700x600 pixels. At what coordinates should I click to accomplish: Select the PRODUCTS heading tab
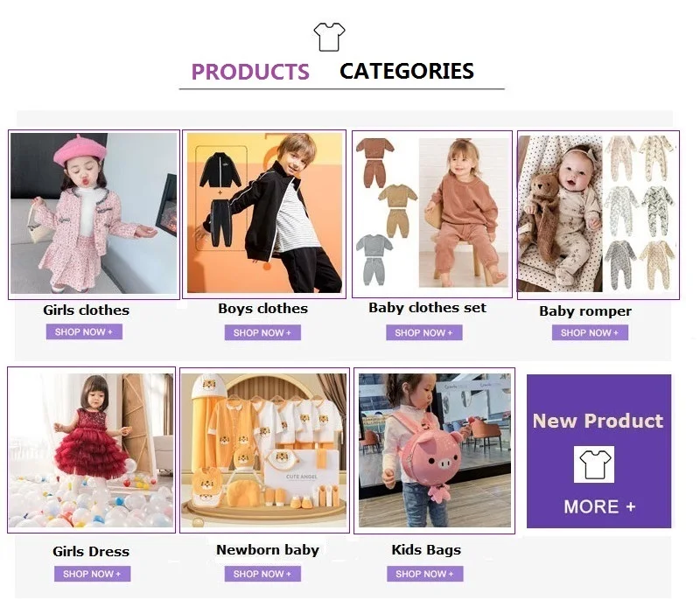(x=250, y=72)
